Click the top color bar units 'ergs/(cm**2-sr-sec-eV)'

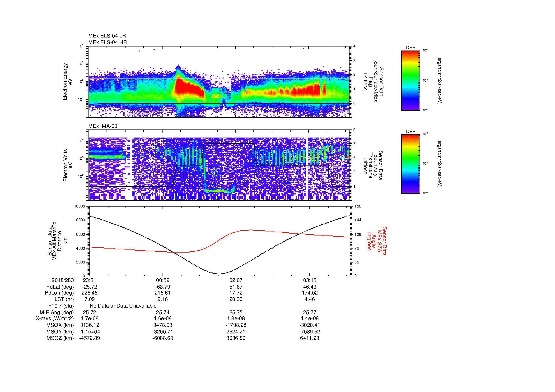[x=439, y=81]
